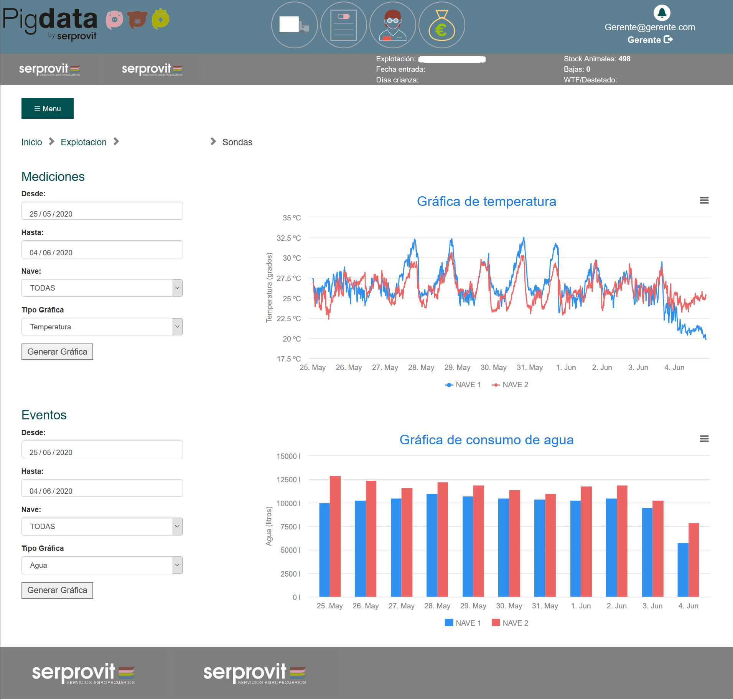Click Generar Gráfica button under Eventos
The width and height of the screenshot is (733, 700).
coord(57,590)
